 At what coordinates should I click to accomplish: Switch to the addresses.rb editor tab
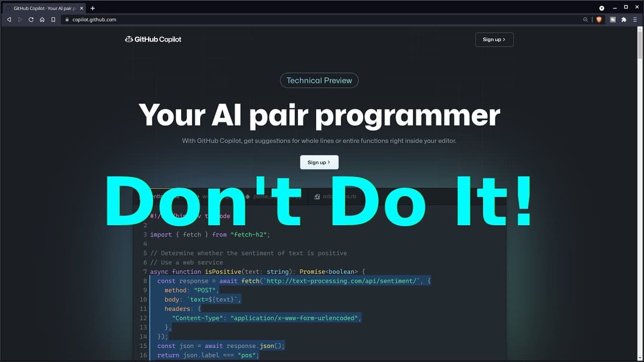tap(335, 197)
